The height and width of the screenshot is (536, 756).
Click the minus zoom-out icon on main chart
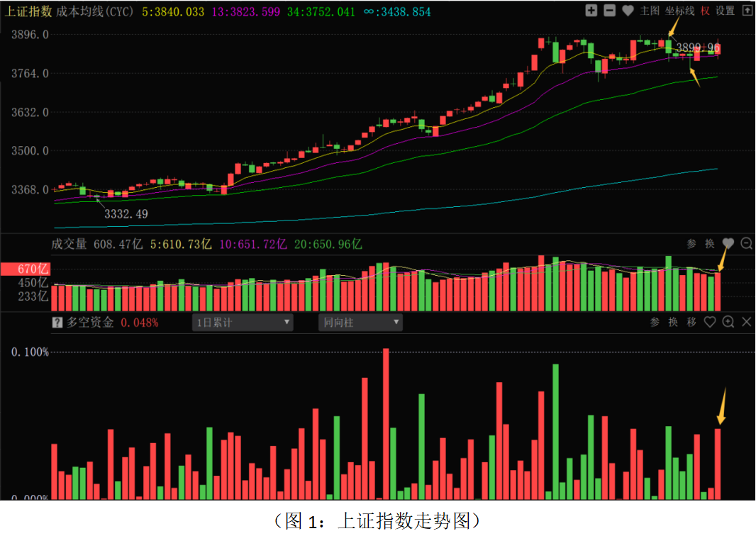tap(609, 11)
